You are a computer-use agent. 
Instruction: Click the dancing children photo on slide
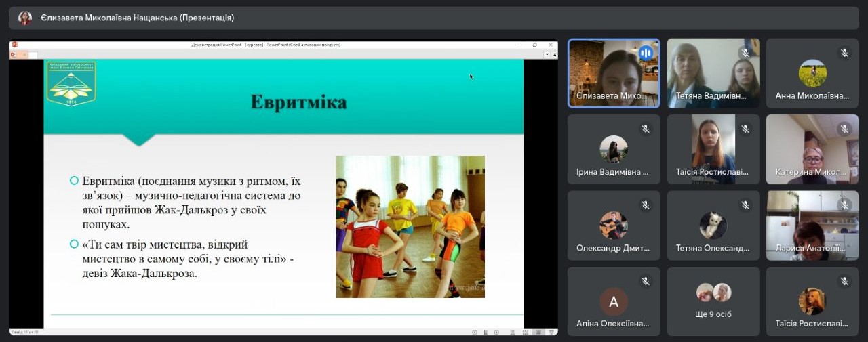point(410,227)
